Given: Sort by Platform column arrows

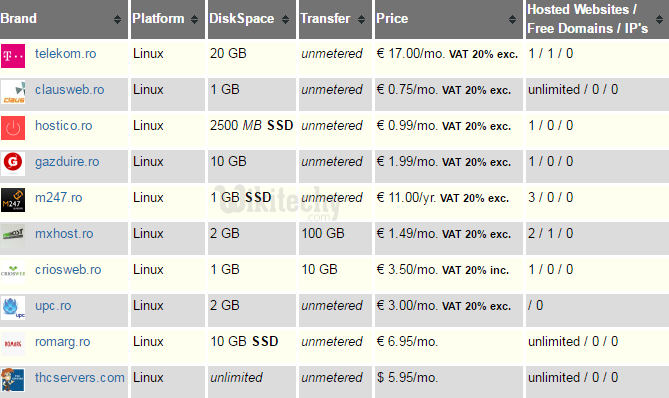Looking at the screenshot, I should pos(195,19).
